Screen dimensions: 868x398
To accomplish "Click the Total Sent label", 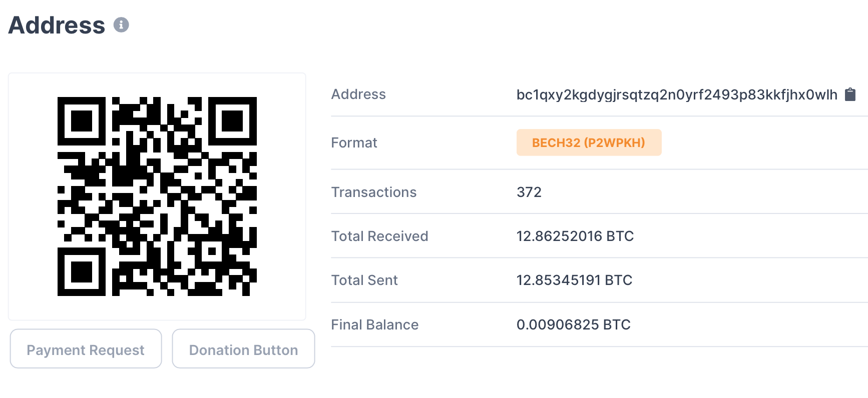I will (x=364, y=280).
